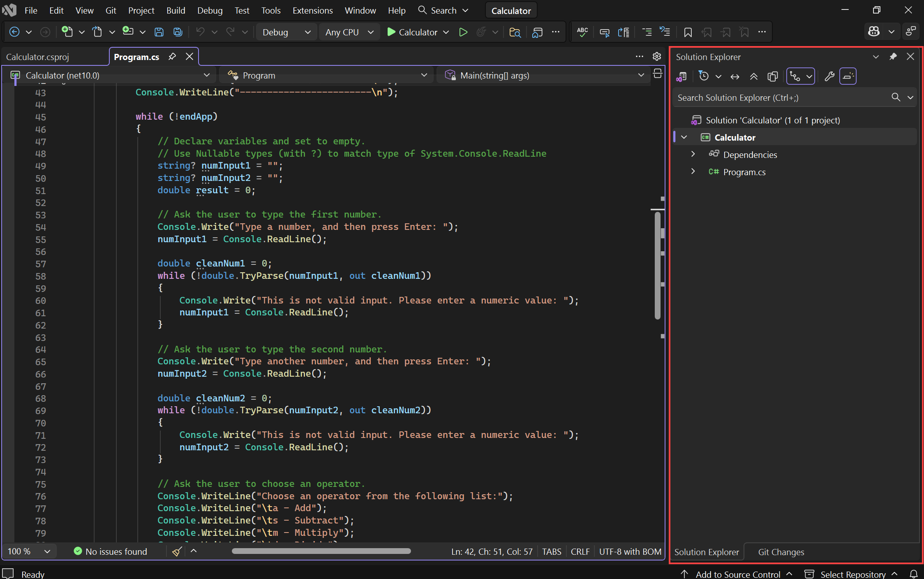Open Properties for selected solution item
This screenshot has height=579, width=924.
click(x=829, y=76)
